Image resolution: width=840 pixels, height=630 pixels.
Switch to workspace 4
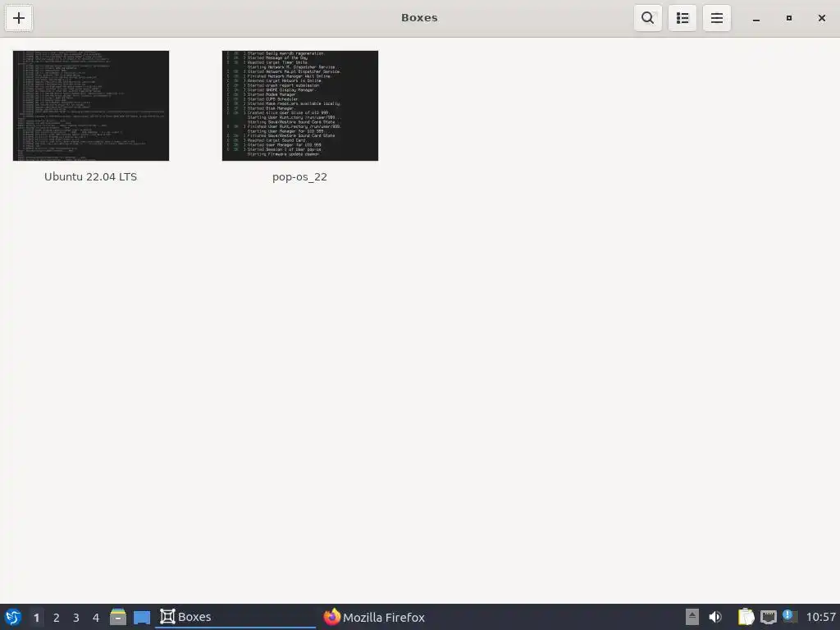[x=96, y=618]
